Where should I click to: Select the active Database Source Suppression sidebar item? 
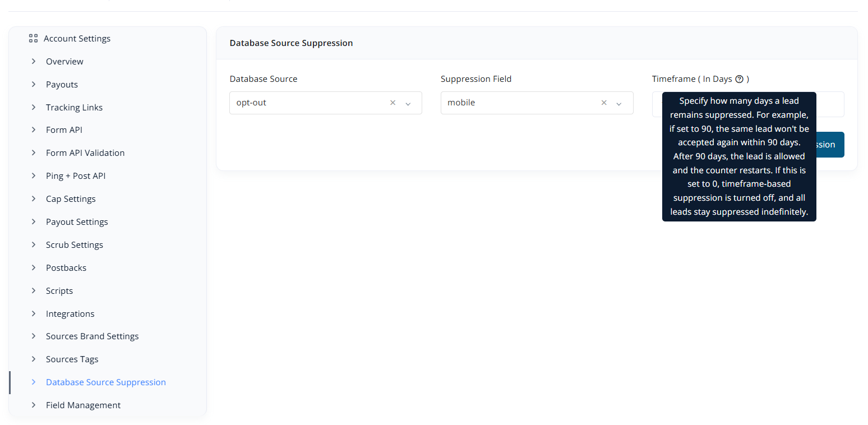pos(106,382)
